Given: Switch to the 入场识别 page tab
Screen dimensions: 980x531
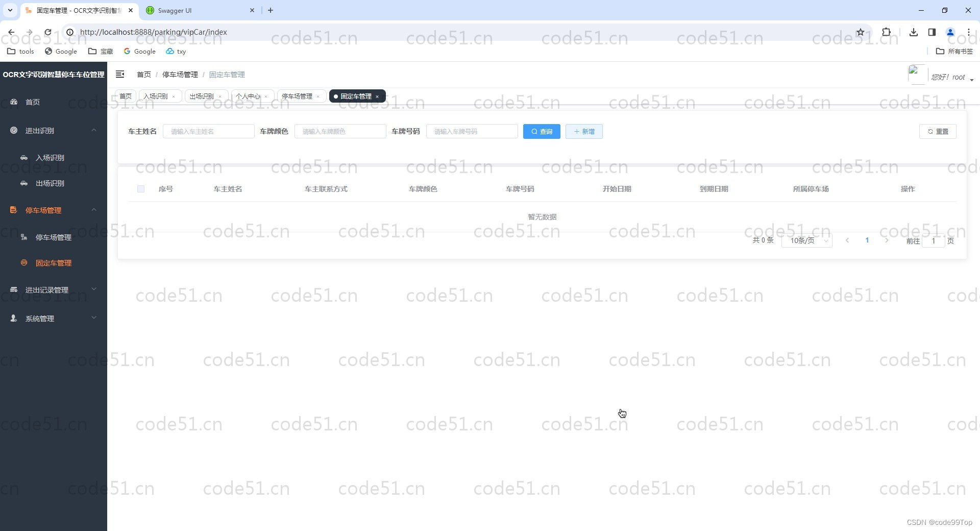Looking at the screenshot, I should click(156, 96).
